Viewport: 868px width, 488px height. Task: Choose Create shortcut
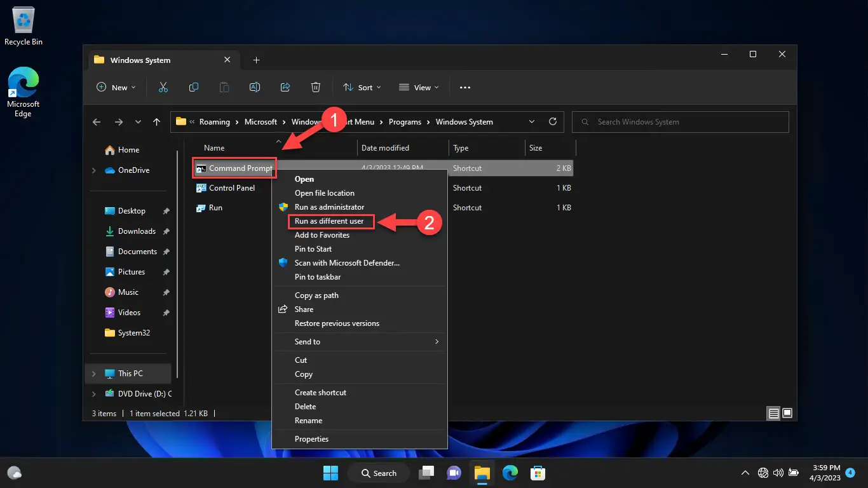click(x=359, y=393)
